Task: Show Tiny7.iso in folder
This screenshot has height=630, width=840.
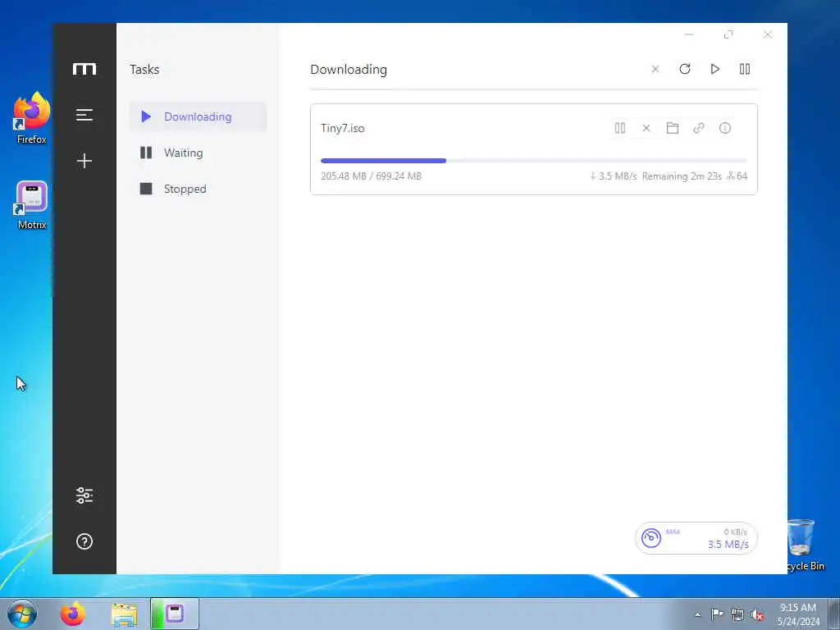Action: (673, 128)
